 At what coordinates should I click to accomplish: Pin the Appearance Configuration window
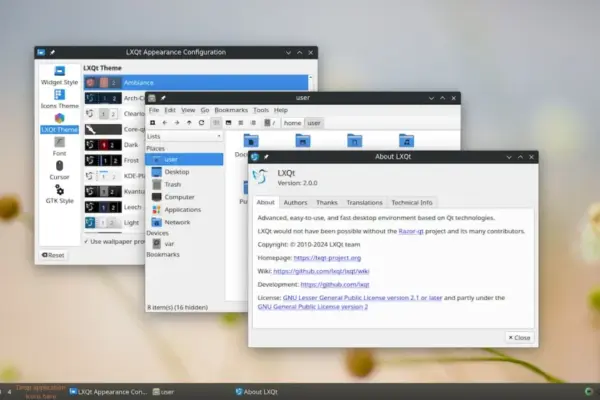52,52
